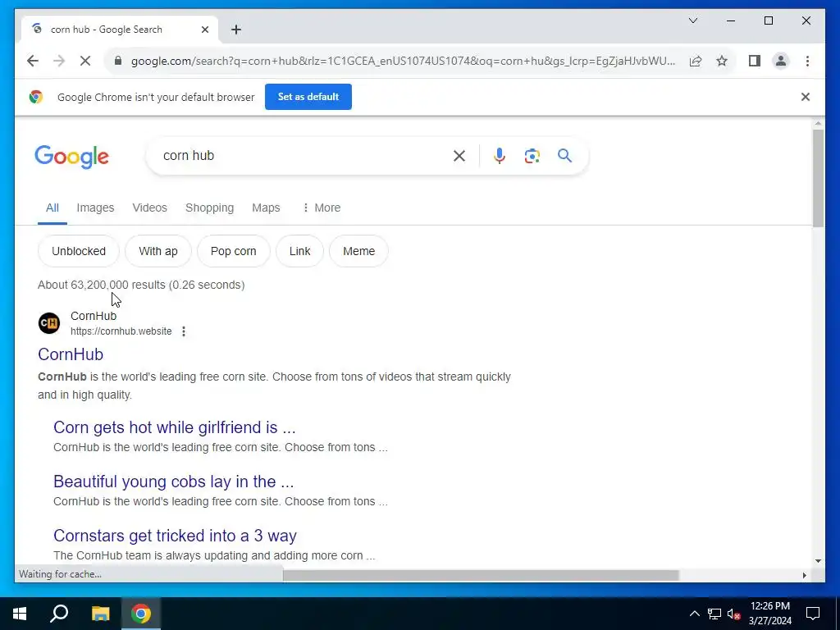840x630 pixels.
Task: Click the Google logo
Action: click(x=72, y=157)
